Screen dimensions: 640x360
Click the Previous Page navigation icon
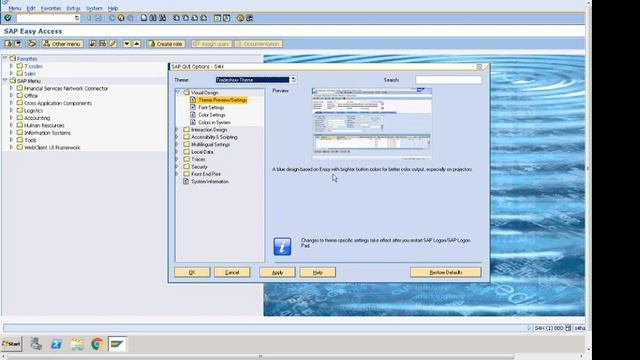pos(185,18)
